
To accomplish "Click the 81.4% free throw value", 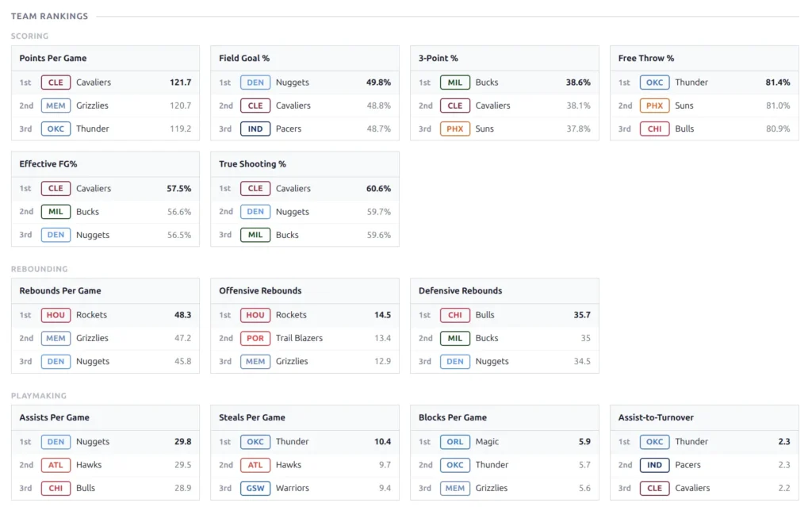I will coord(778,83).
